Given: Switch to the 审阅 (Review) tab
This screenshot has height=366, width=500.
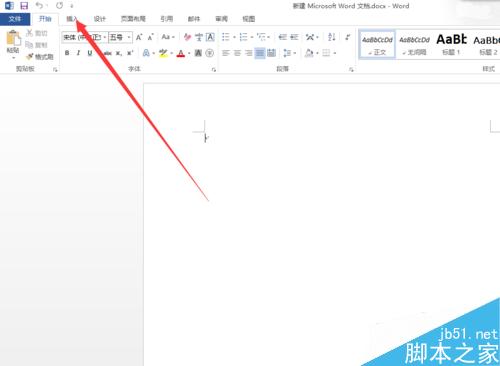Looking at the screenshot, I should (x=221, y=19).
